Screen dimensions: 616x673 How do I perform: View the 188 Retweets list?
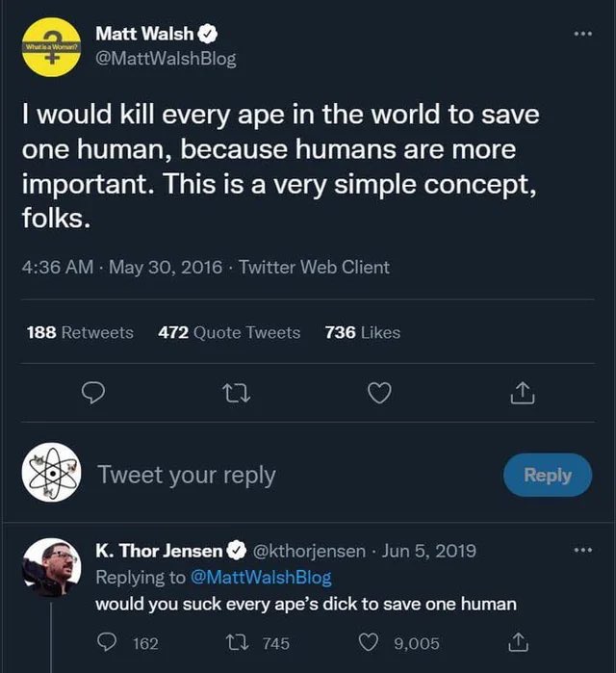click(80, 332)
